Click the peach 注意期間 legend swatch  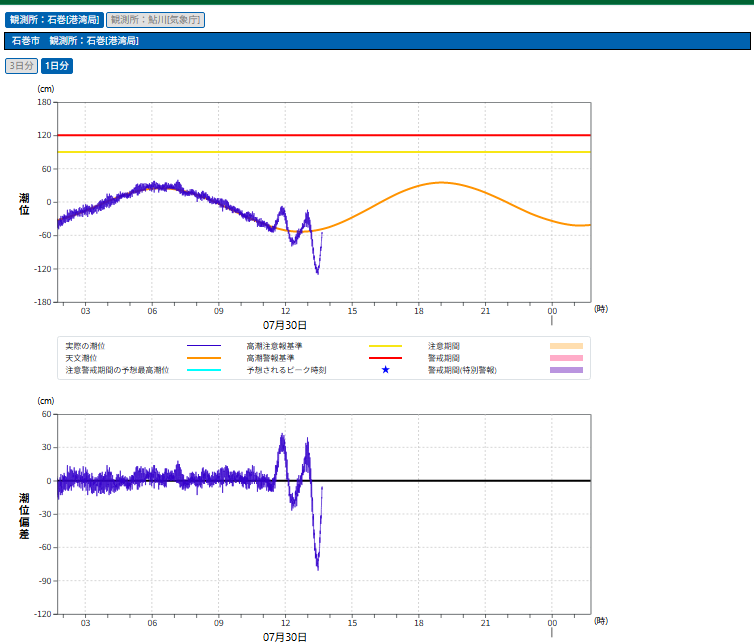(566, 345)
